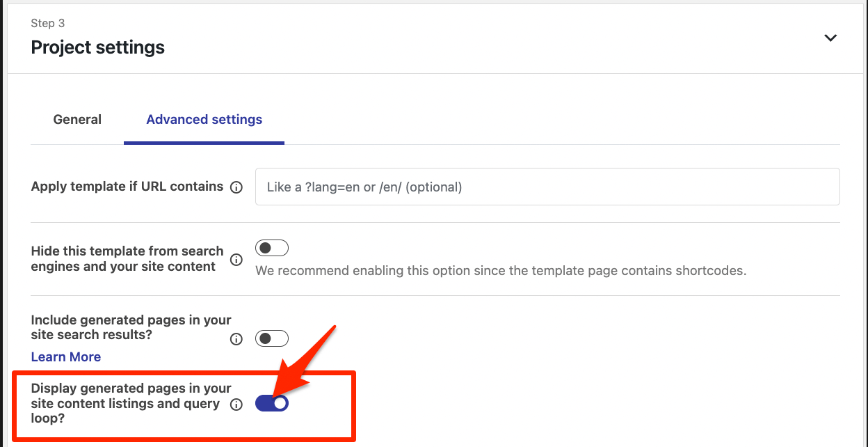Click info icon beside Apply template field
This screenshot has width=868, height=447.
coord(236,187)
